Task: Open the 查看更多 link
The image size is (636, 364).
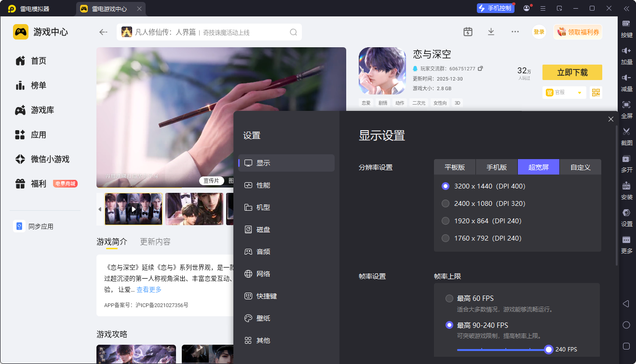Action: pos(149,290)
